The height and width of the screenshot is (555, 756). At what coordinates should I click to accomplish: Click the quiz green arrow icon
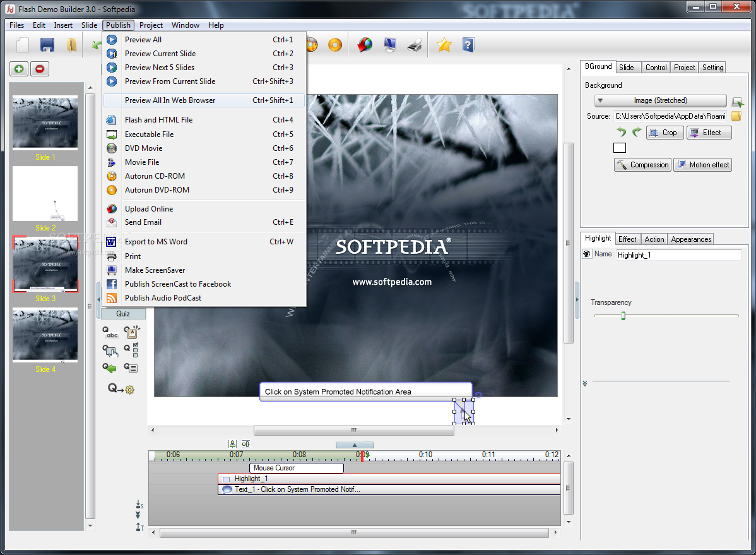(x=109, y=368)
